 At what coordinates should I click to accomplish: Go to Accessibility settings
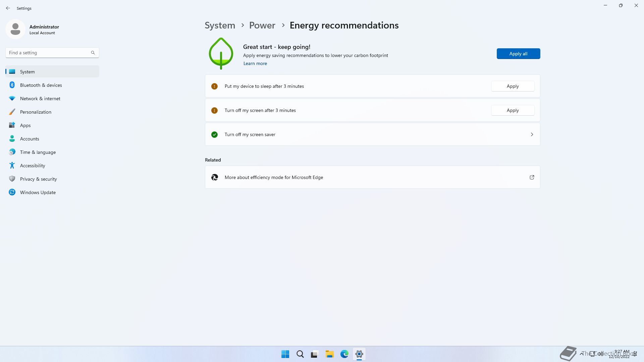click(33, 166)
